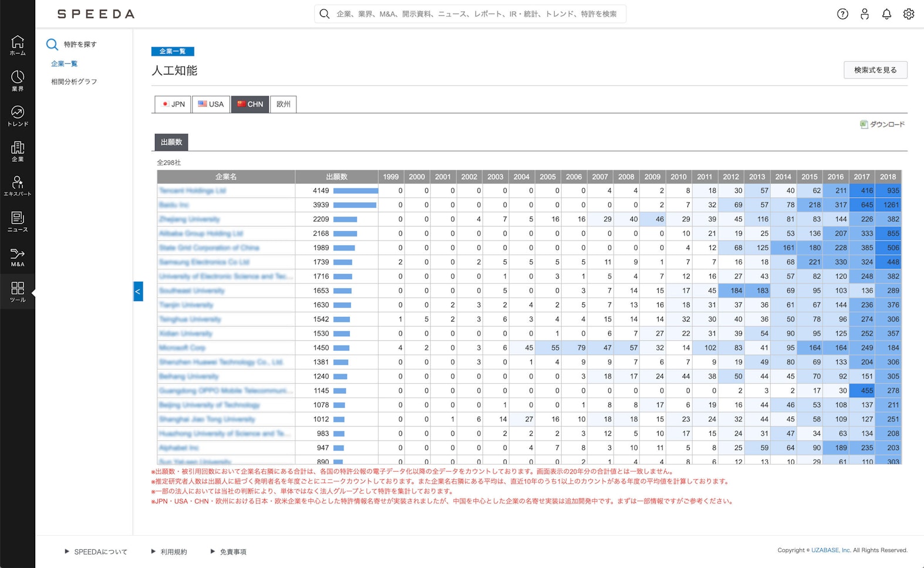Open the 企業 company icon in sidebar
The image size is (924, 568).
tap(18, 151)
